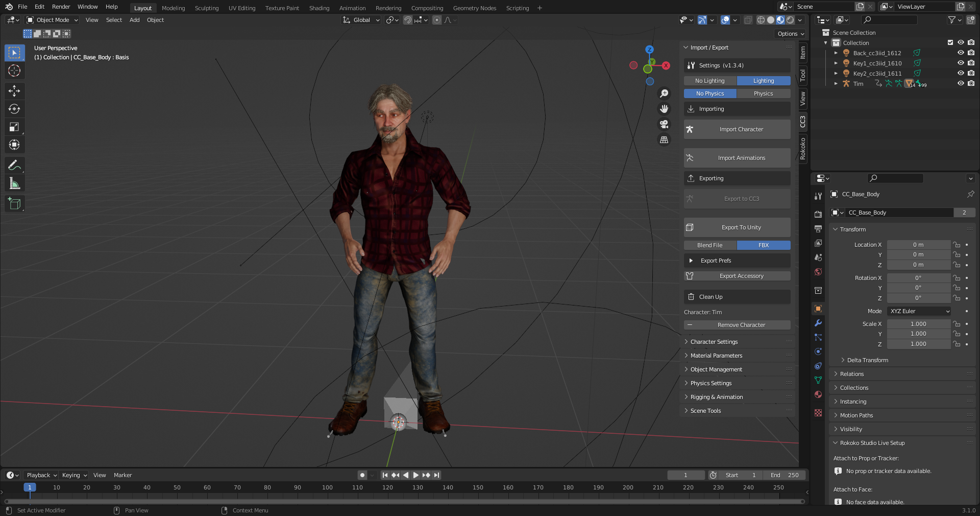Toggle lock on Location X
This screenshot has height=516, width=980.
[957, 245]
